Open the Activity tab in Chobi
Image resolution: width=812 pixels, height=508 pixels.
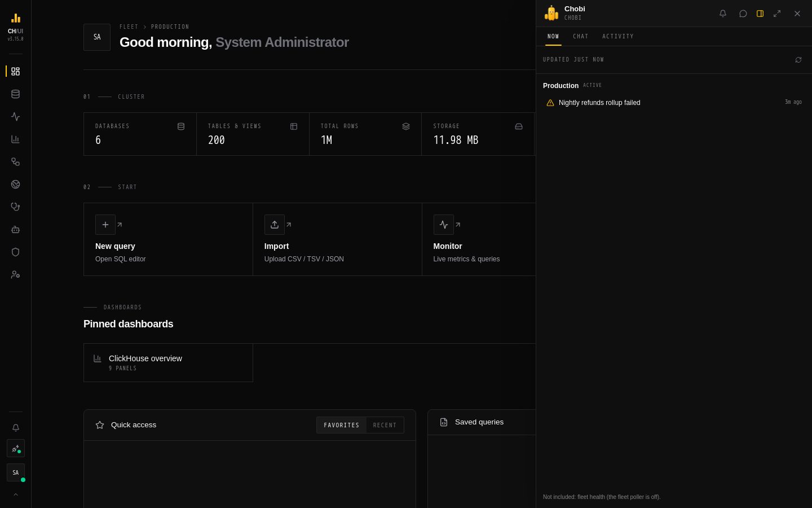(618, 36)
